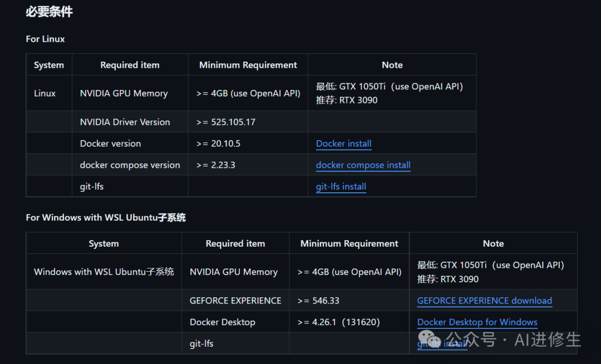
Task: Select the >= 4.26.1 (131620) value
Action: pyautogui.click(x=338, y=322)
